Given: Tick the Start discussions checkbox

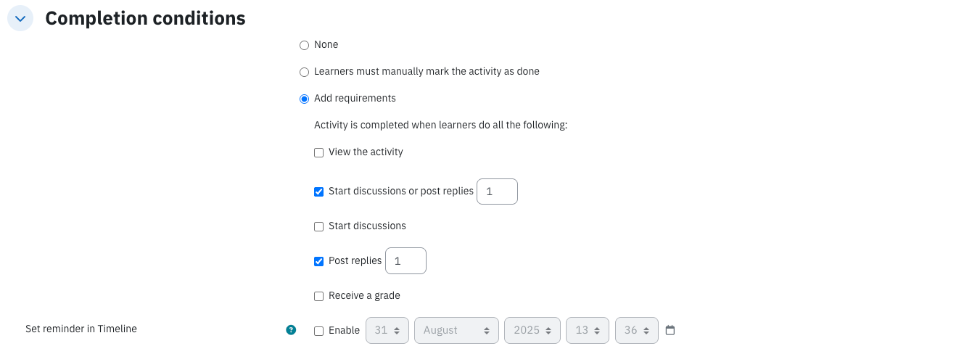Looking at the screenshot, I should (318, 226).
